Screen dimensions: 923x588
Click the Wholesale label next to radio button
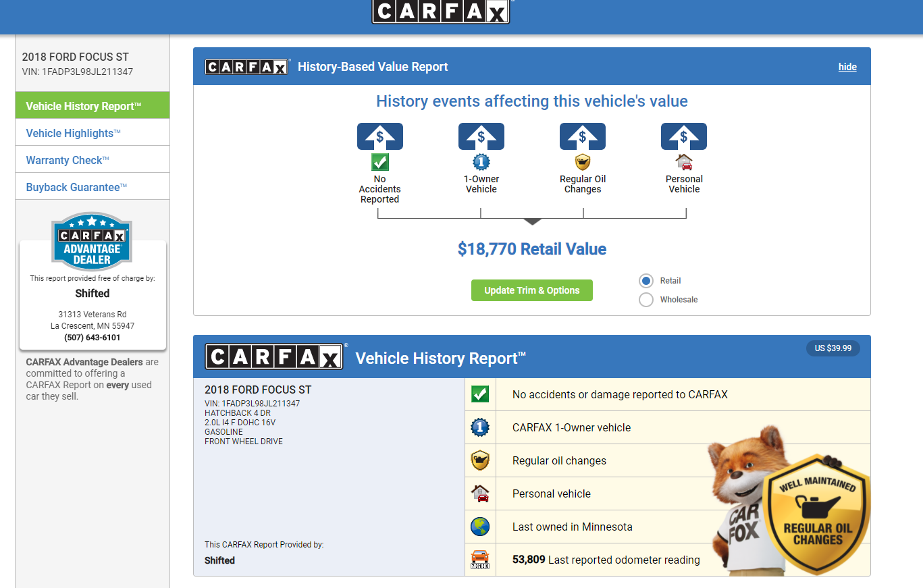click(x=679, y=300)
